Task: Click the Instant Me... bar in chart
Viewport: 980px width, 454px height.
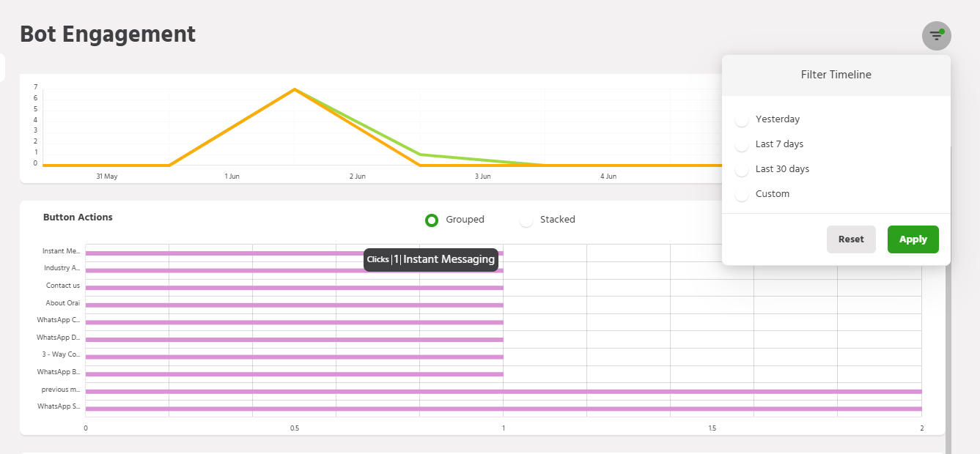Action: (x=220, y=253)
